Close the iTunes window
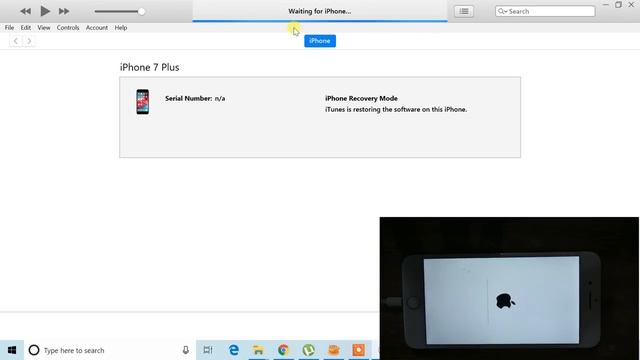The height and width of the screenshot is (360, 640). 631,5
